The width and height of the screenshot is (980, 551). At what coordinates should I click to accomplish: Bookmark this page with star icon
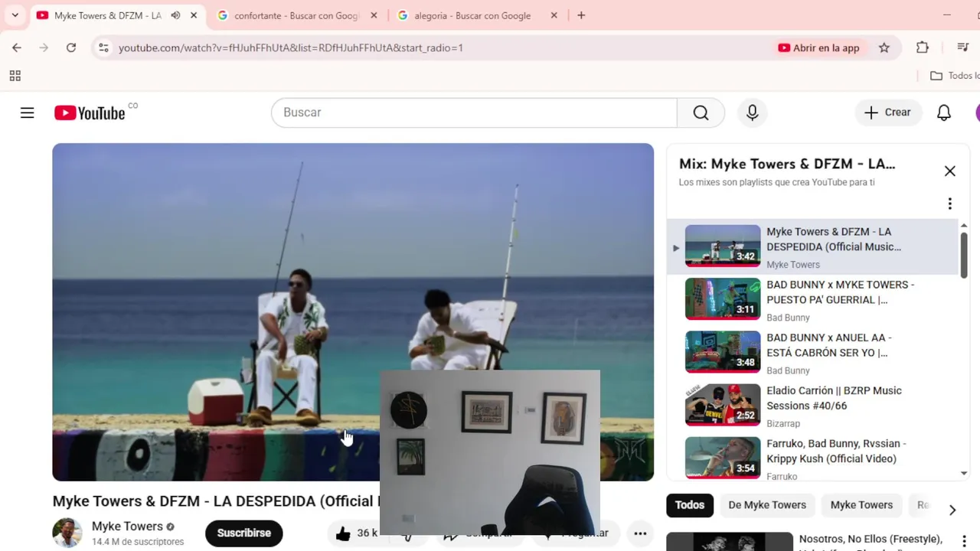coord(884,47)
